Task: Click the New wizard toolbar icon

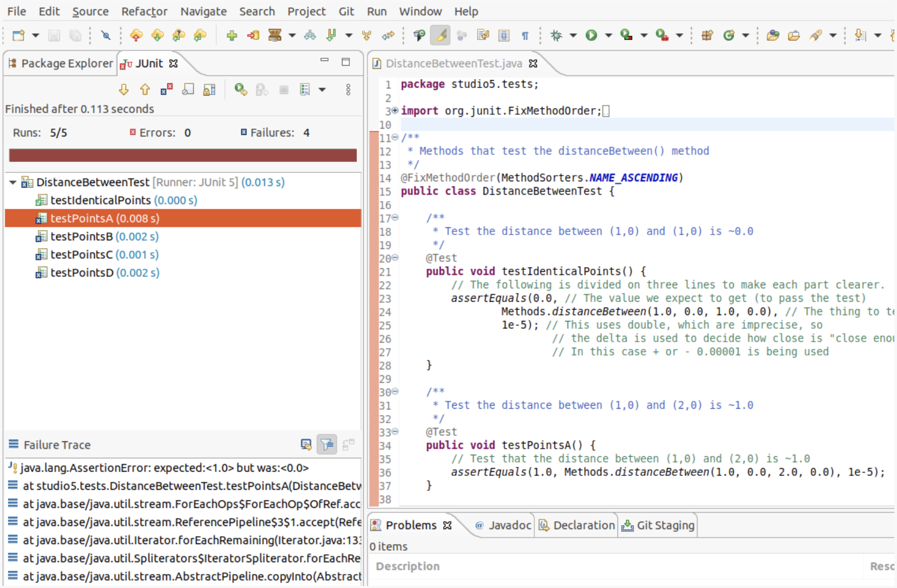Action: pyautogui.click(x=19, y=35)
